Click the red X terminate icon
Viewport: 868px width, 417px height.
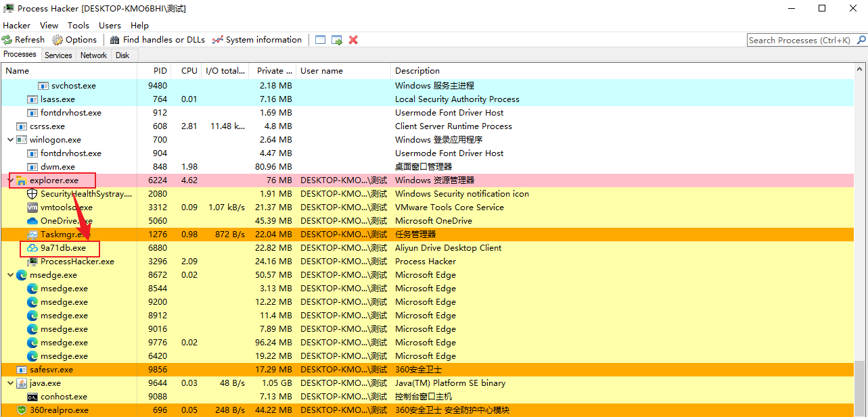tap(353, 40)
